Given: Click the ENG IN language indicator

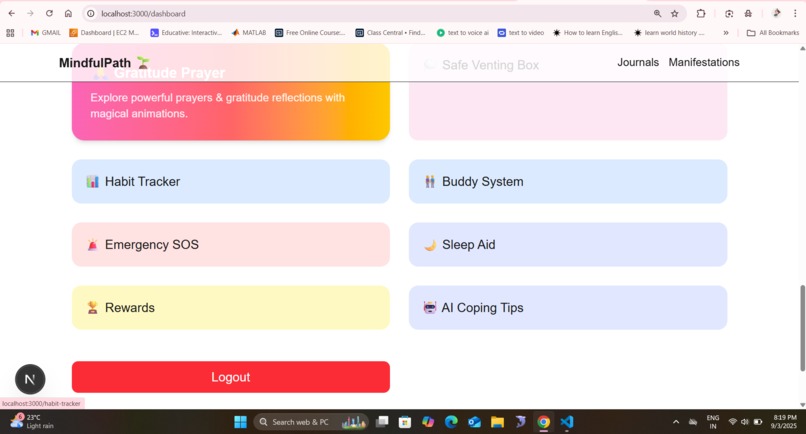Looking at the screenshot, I should (x=713, y=422).
